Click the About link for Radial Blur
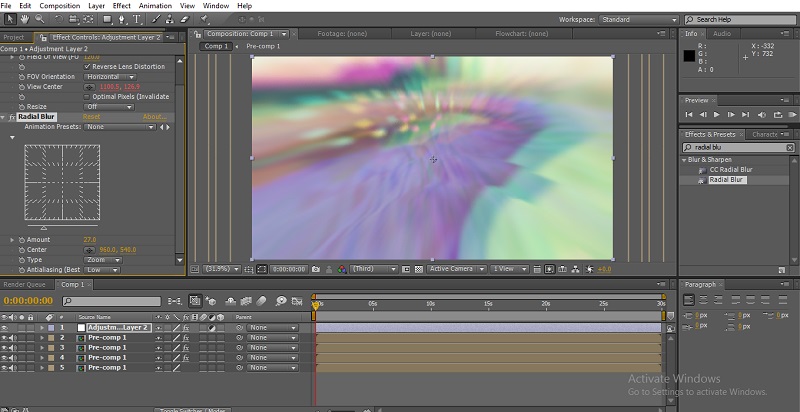This screenshot has width=800, height=412. (x=154, y=117)
